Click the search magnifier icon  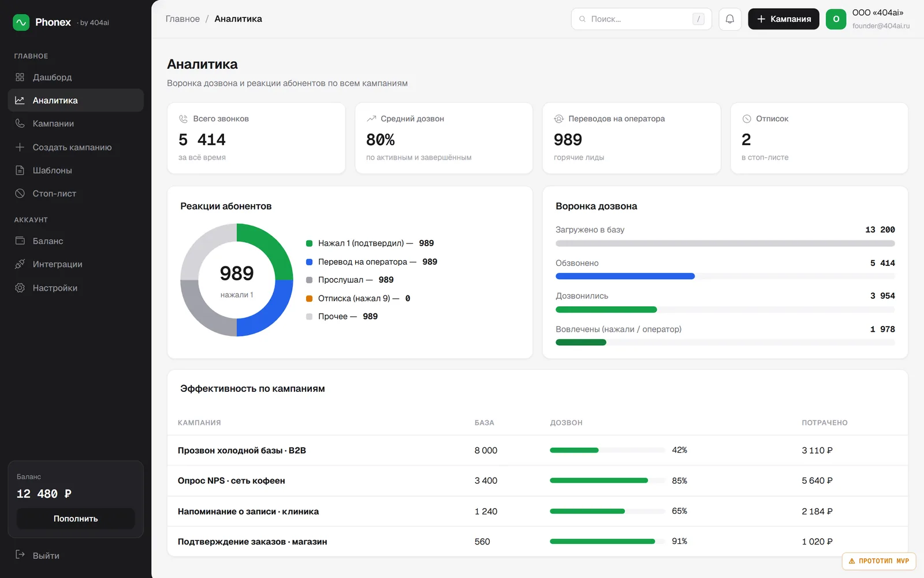pos(582,19)
